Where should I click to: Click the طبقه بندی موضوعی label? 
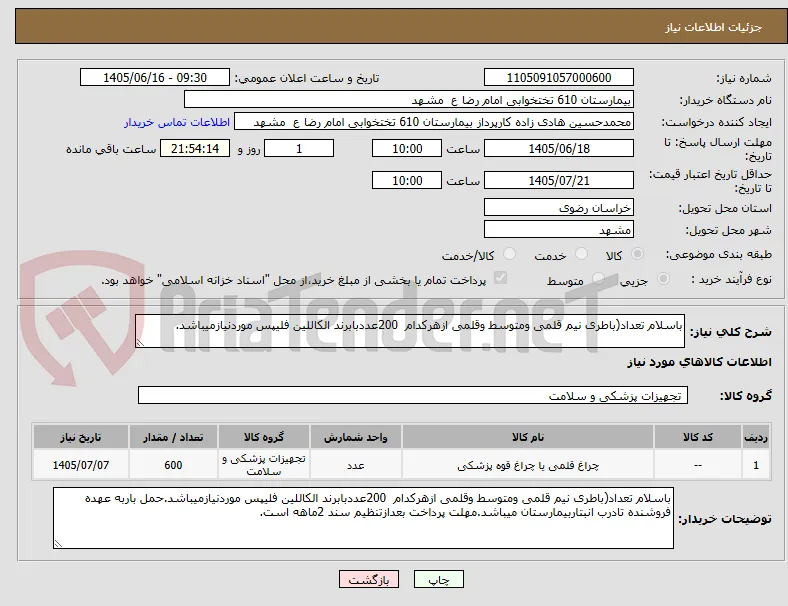pyautogui.click(x=719, y=255)
